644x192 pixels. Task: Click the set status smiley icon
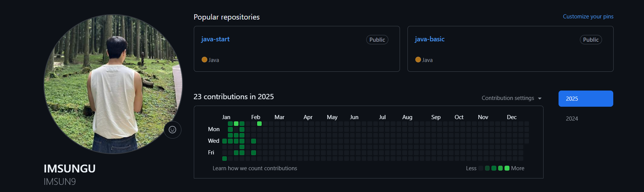coord(172,130)
